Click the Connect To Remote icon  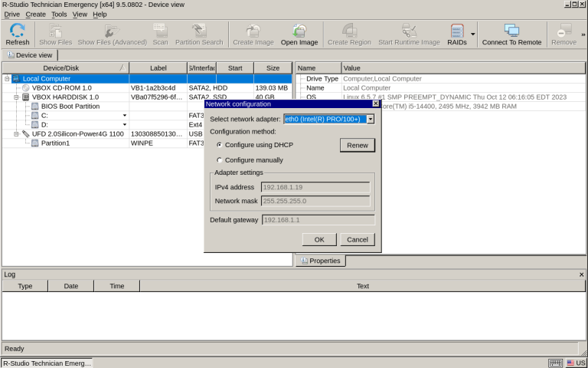(x=511, y=34)
